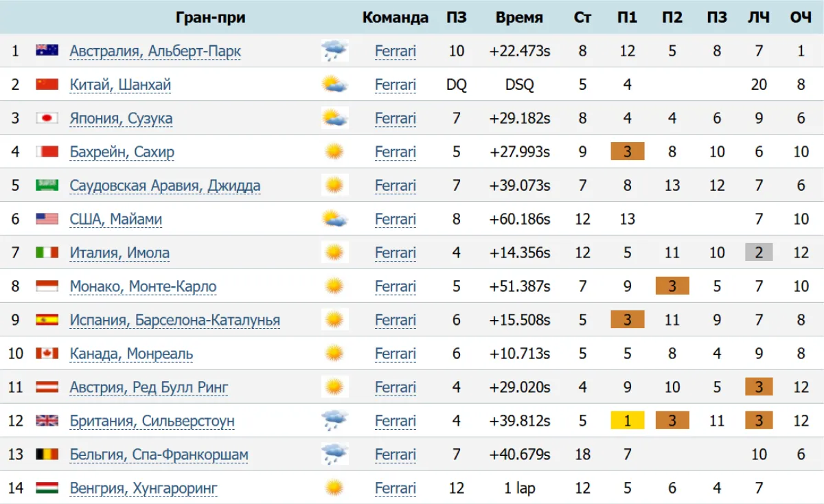Open the Ferrari link in the Monaco row

[x=396, y=286]
